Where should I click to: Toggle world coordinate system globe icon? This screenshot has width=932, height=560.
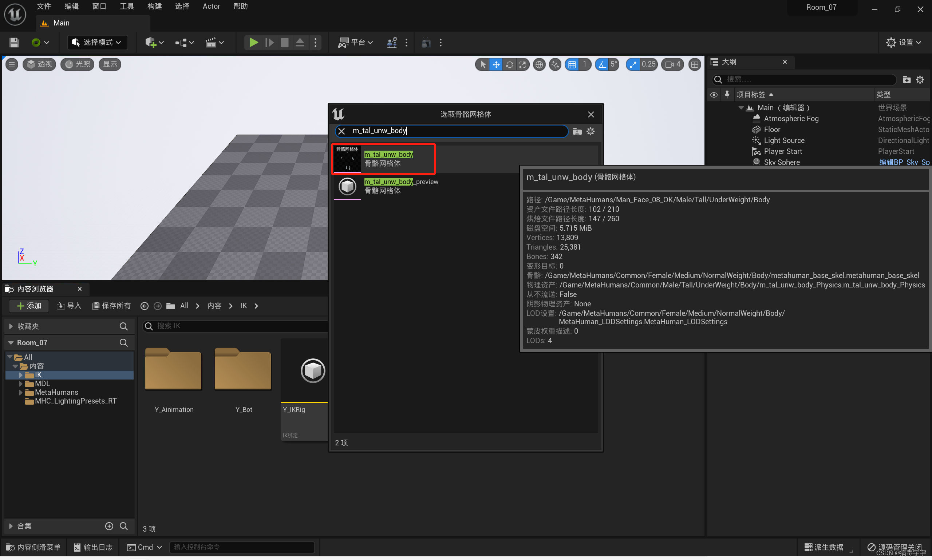click(539, 64)
